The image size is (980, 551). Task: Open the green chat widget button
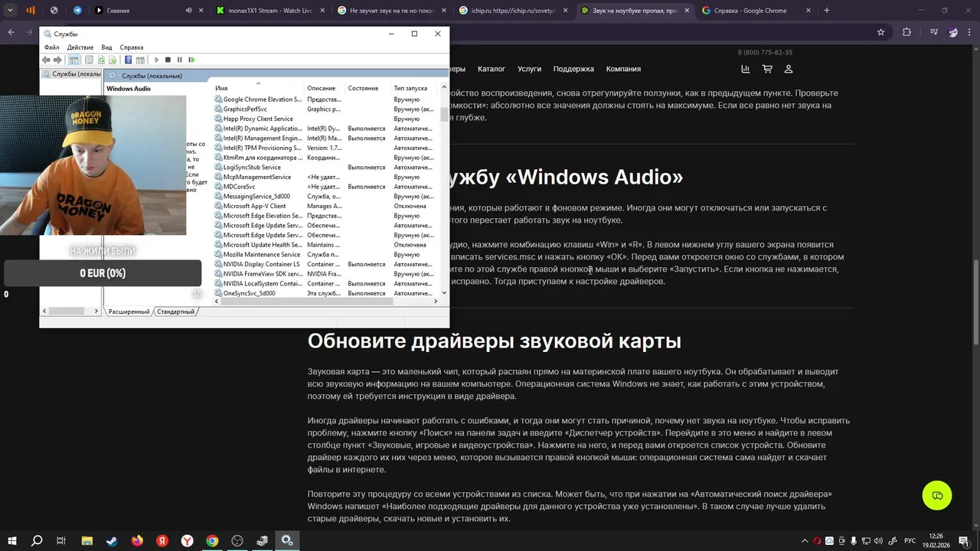click(x=937, y=495)
